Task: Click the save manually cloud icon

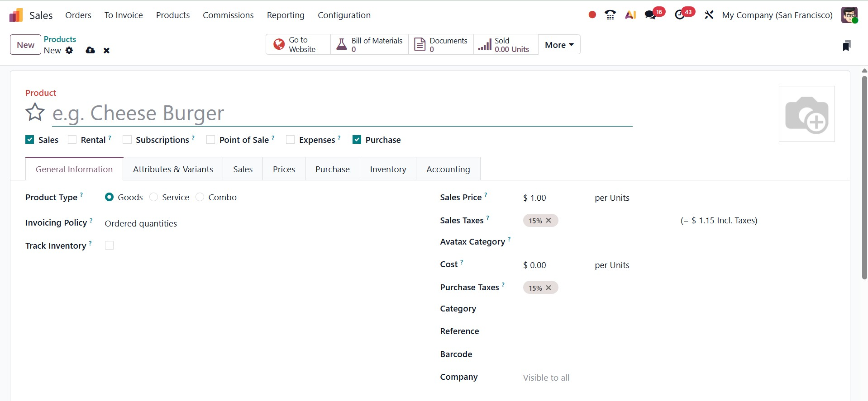Action: 90,50
